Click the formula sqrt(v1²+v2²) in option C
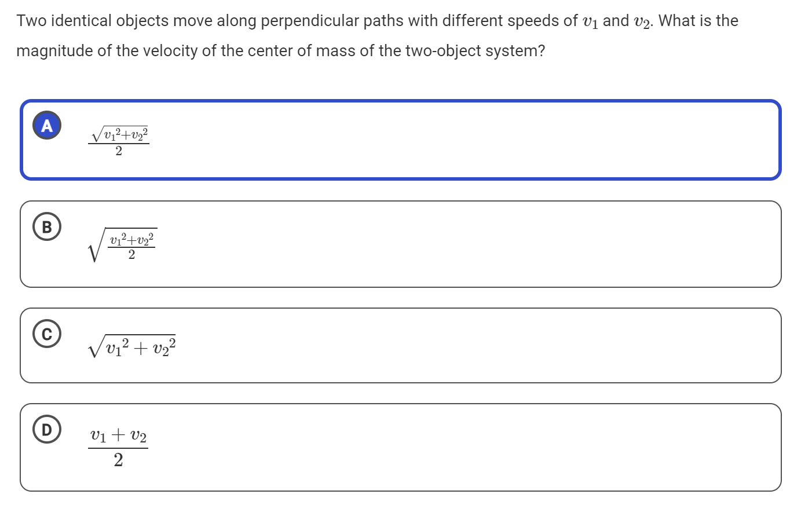Screen dimensions: 812x516 click(132, 345)
